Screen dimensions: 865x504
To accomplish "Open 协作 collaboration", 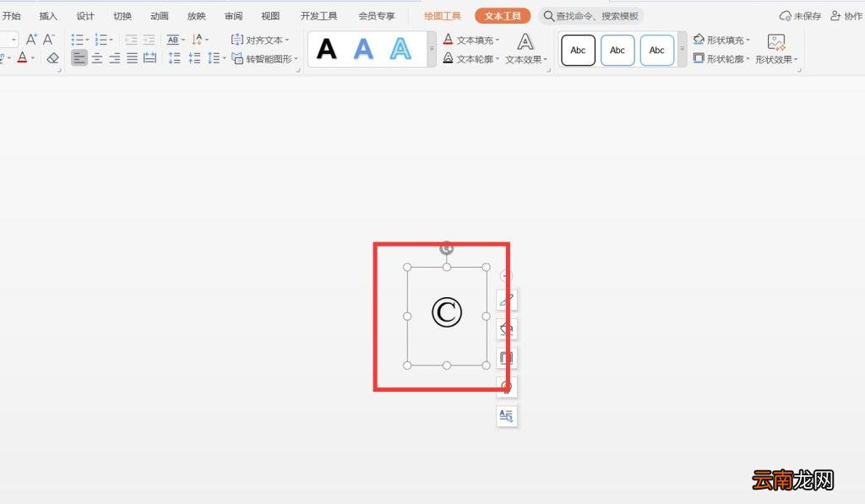I will click(846, 16).
